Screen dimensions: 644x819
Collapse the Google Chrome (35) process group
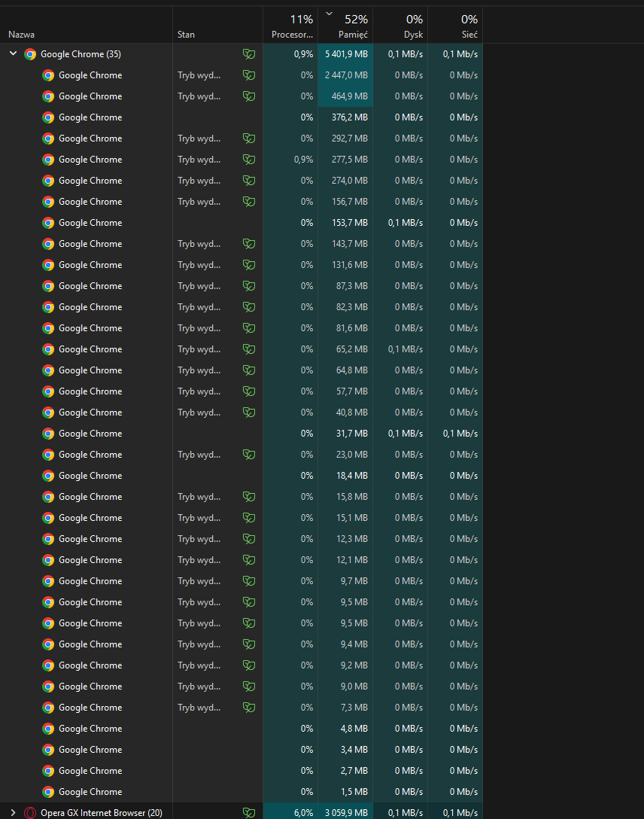point(13,53)
